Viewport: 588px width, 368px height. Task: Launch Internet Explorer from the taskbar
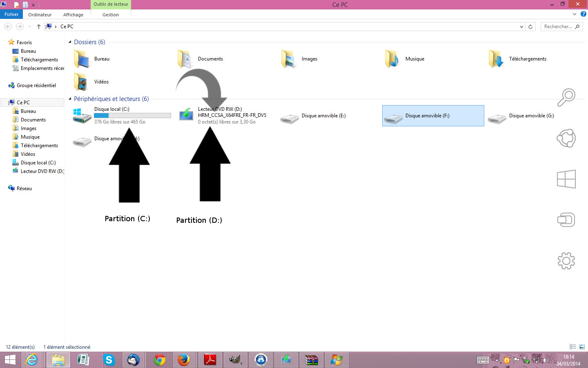click(x=32, y=360)
